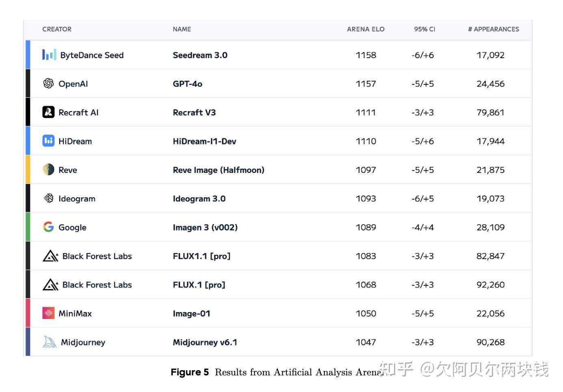Click Arena ELO value 1083

(366, 256)
